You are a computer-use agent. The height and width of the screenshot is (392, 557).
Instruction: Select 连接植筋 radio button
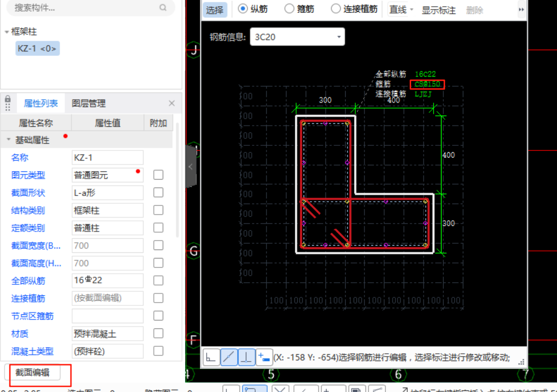(x=335, y=8)
